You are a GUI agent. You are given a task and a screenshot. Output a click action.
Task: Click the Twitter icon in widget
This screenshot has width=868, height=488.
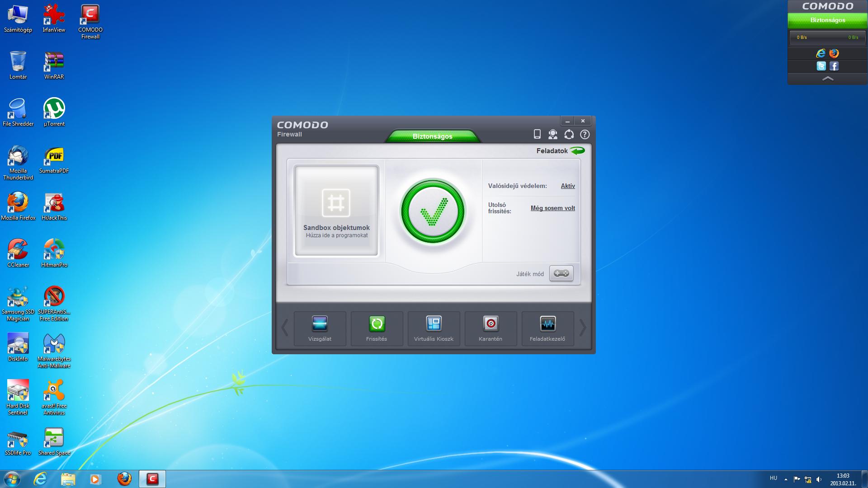(821, 66)
